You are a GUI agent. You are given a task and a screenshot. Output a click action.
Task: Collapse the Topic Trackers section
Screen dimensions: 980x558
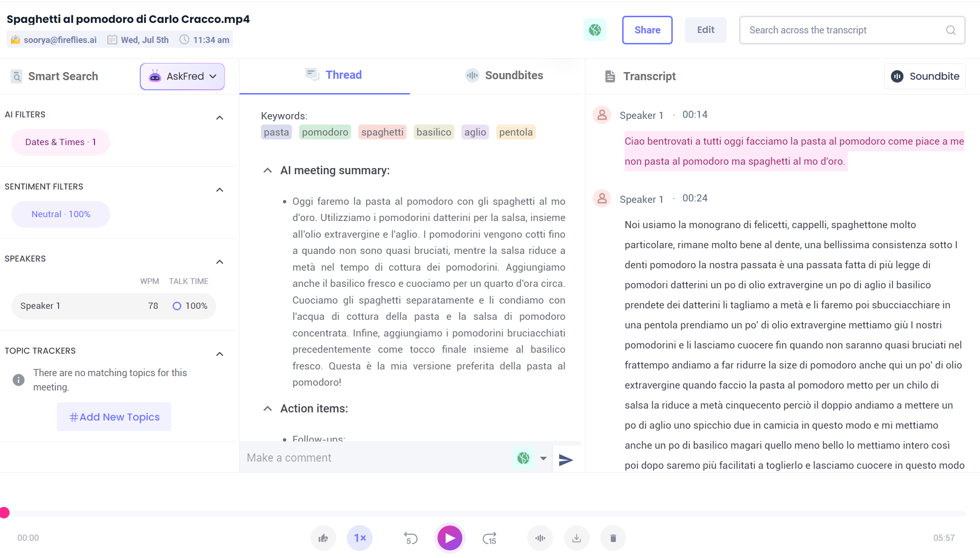point(219,354)
